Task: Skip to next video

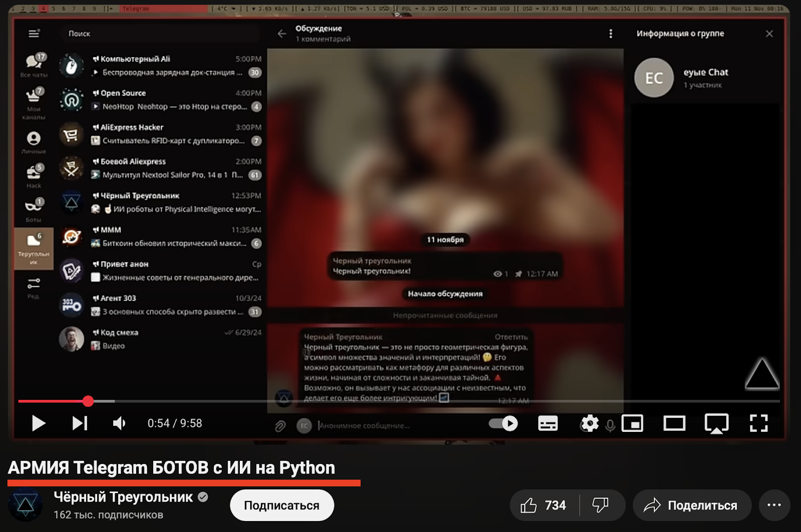Action: point(80,423)
